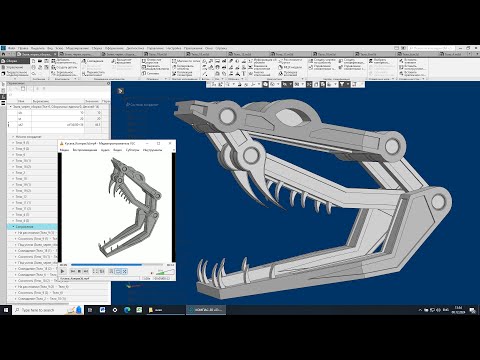This screenshot has height=360, width=480.
Task: Skip to next media in VLC
Action: [x=86, y=272]
